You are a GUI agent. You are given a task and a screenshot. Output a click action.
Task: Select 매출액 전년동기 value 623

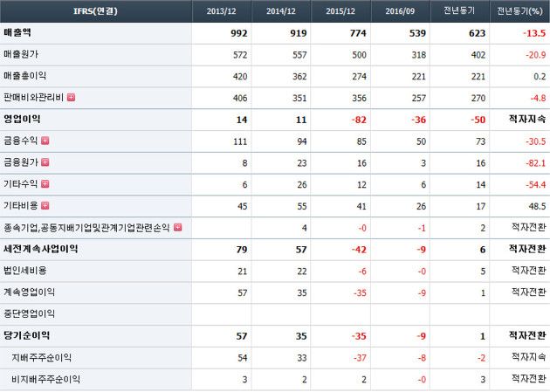[x=477, y=33]
